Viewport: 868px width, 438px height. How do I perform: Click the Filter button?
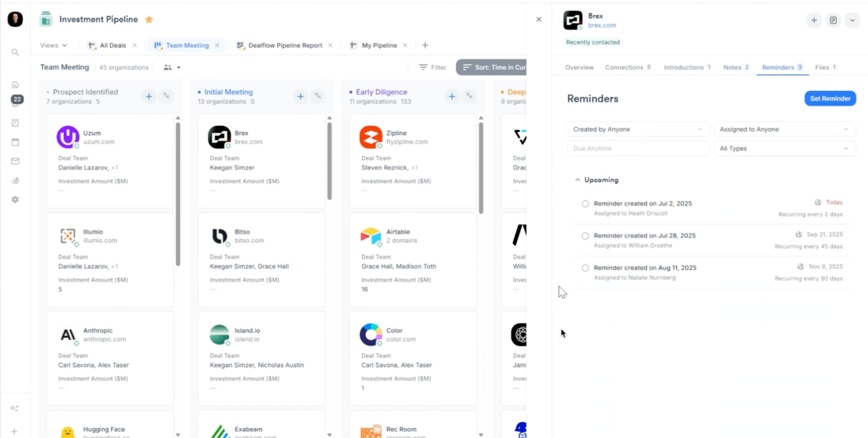433,67
